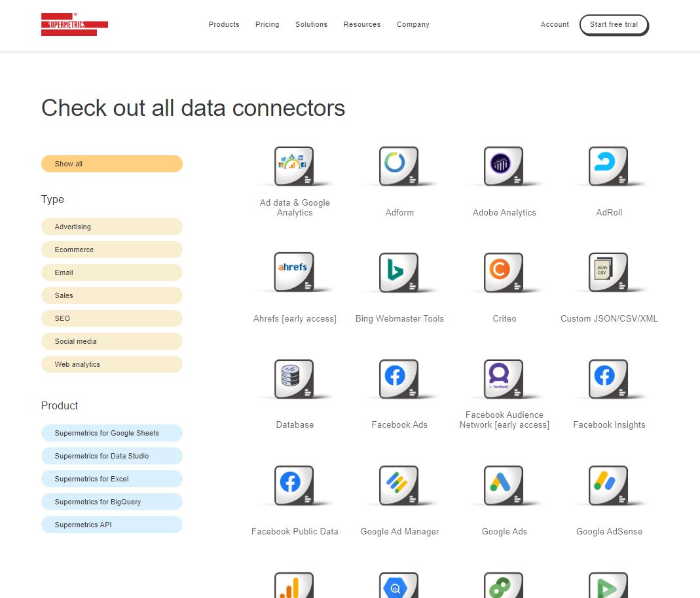The width and height of the screenshot is (700, 598).
Task: Click the Supermetrics logo
Action: pyautogui.click(x=75, y=25)
